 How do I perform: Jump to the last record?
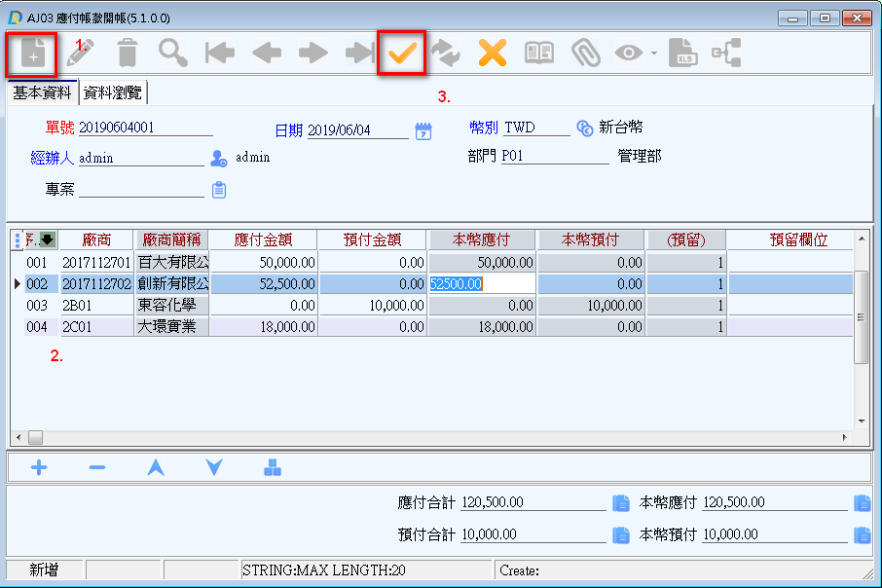pos(360,54)
